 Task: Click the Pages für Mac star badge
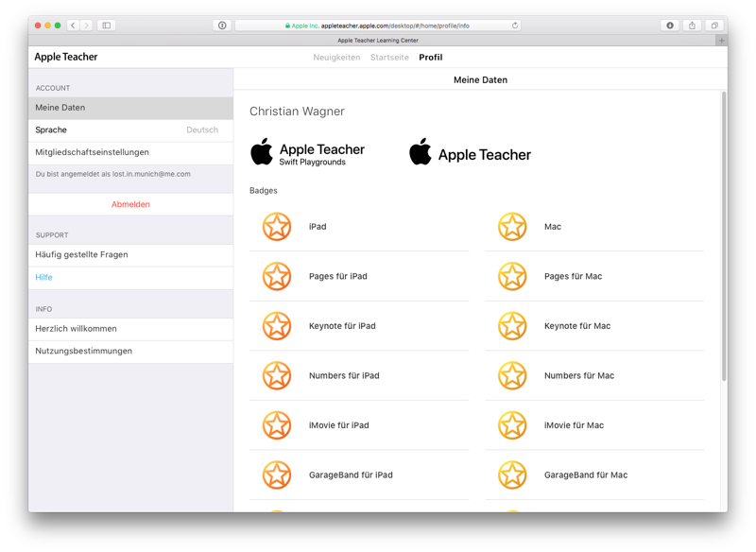512,276
